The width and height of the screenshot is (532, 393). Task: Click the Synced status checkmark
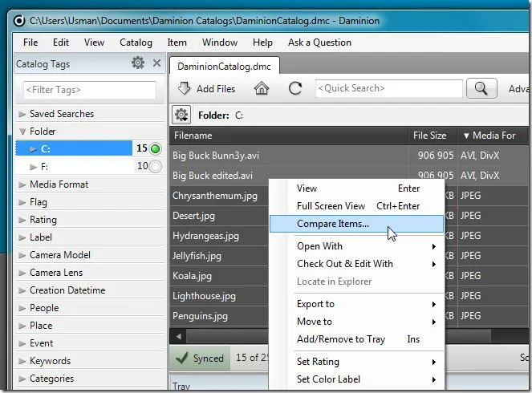[182, 358]
